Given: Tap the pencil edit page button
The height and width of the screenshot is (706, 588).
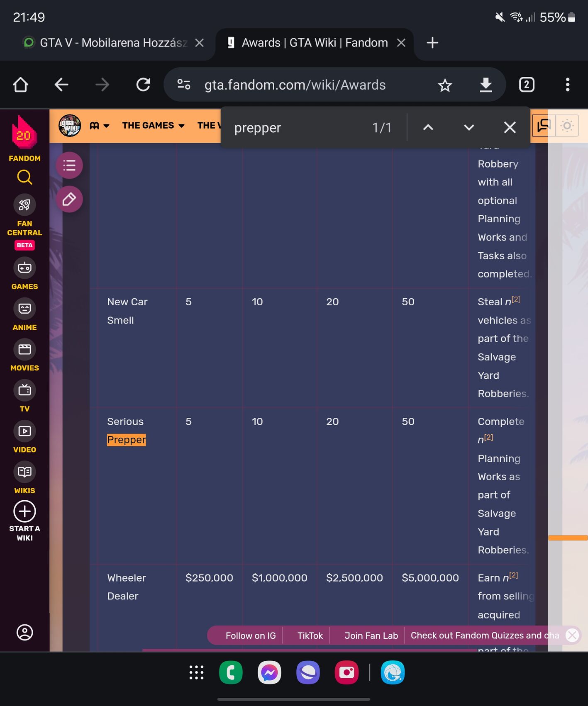Looking at the screenshot, I should point(69,200).
